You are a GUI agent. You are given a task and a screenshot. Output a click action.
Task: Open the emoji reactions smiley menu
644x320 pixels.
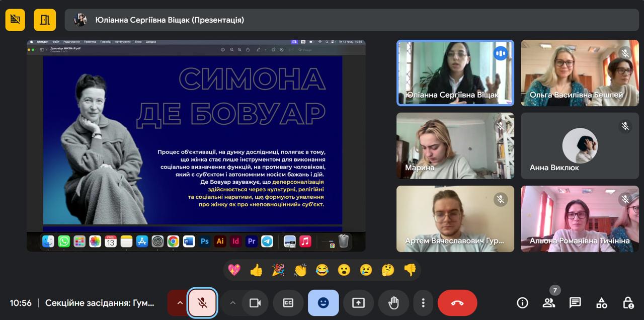[x=323, y=302]
